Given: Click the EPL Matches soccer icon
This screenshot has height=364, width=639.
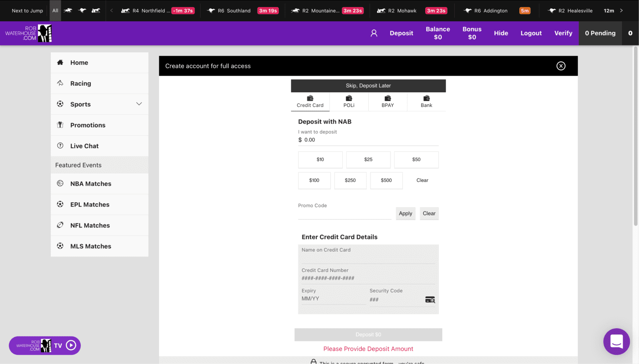Looking at the screenshot, I should pos(60,204).
